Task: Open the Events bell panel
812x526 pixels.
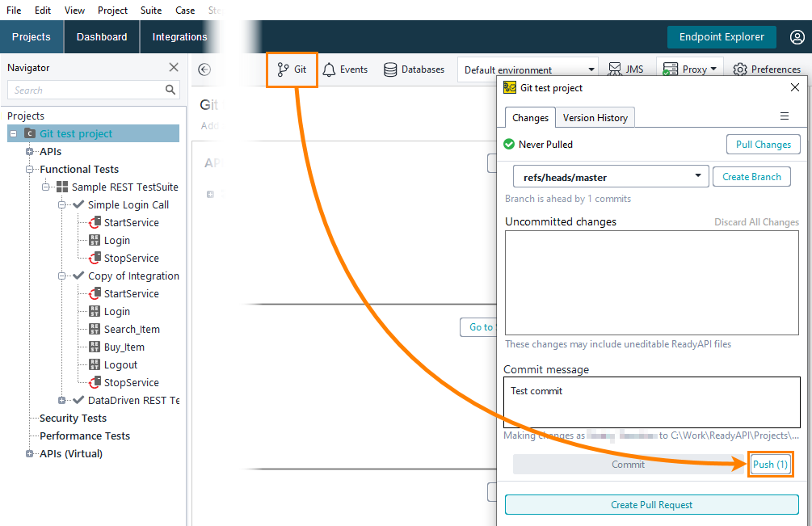Action: (x=346, y=69)
